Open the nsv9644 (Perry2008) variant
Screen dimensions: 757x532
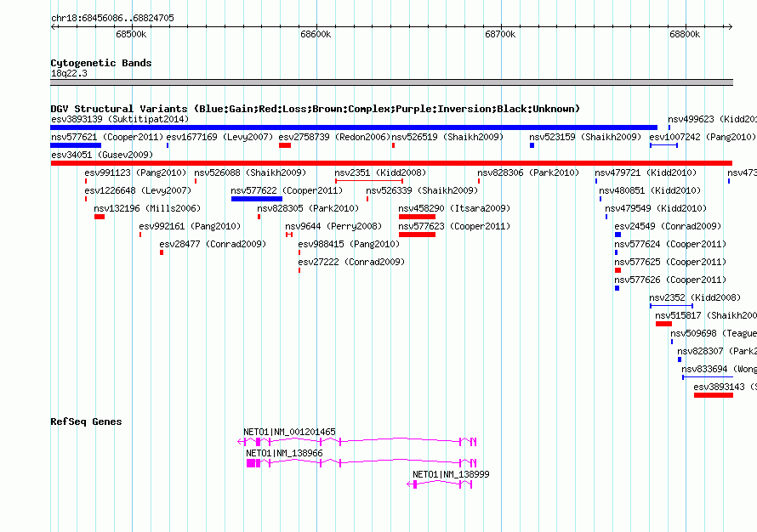333,226
